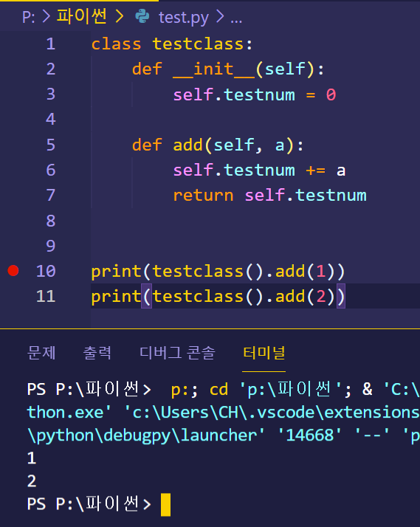Screen dimensions: 420x527
Task: Switch to the 문제 panel tab
Action: (41, 353)
